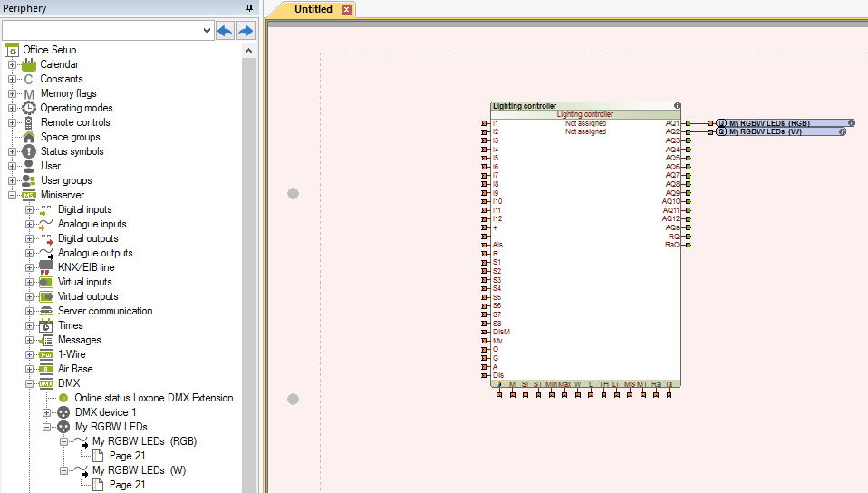The height and width of the screenshot is (493, 868).
Task: Click the Operating modes clock icon
Action: click(29, 108)
